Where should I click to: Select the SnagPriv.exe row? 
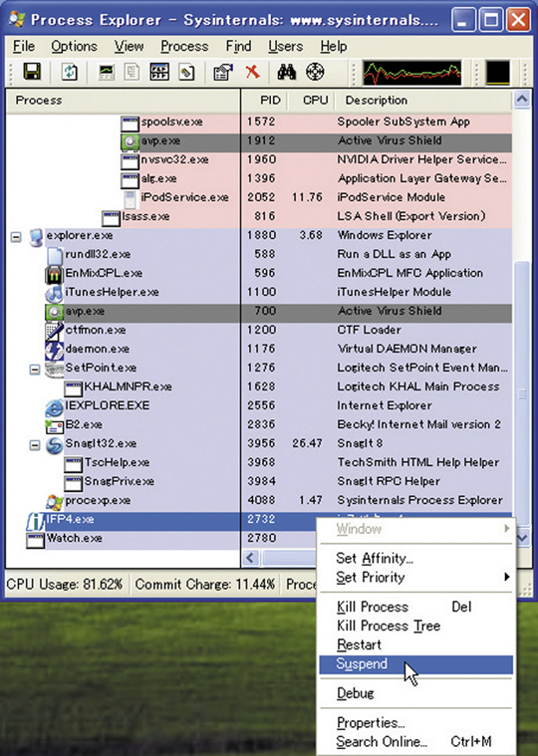pyautogui.click(x=259, y=482)
